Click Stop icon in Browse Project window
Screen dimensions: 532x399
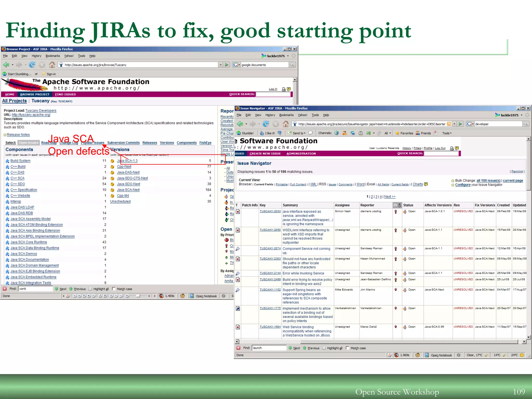point(42,65)
